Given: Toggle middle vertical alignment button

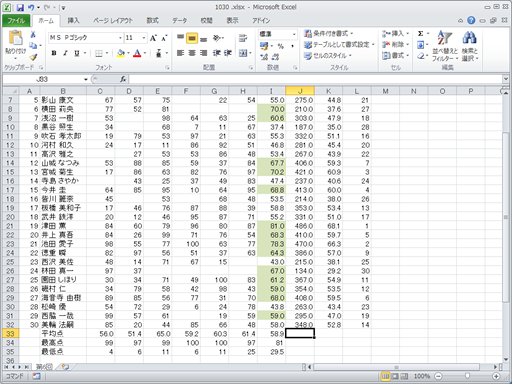Looking at the screenshot, I should tap(192, 38).
